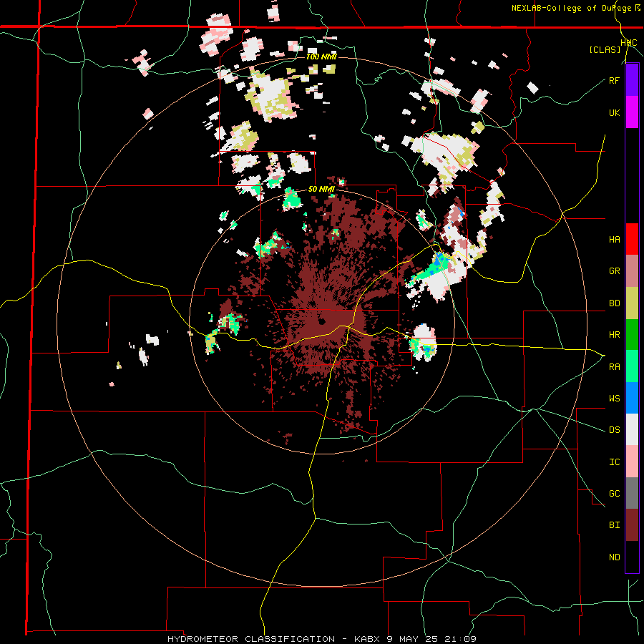Screen dimensions: 644x644
Task: Click the 'HYDROMETEOR CLASSIFICATION - KABX' caption
Action: (x=274, y=639)
